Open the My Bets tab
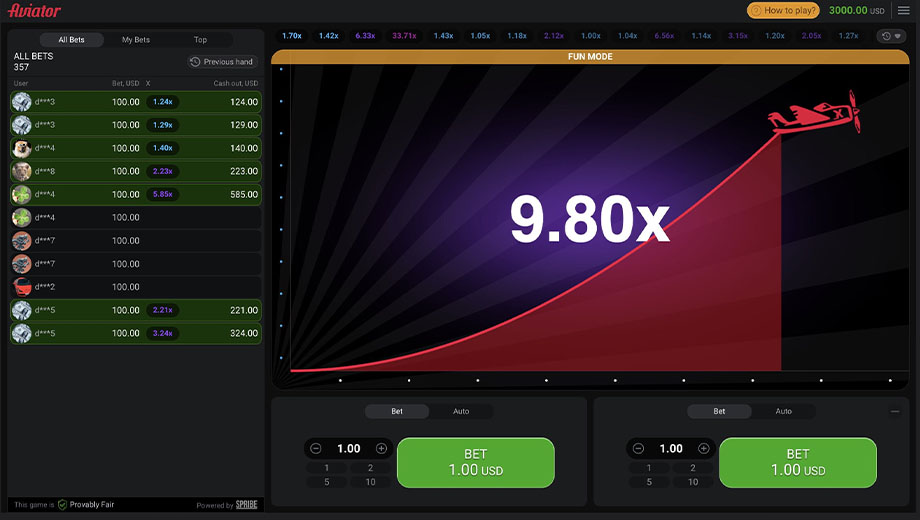 tap(136, 40)
